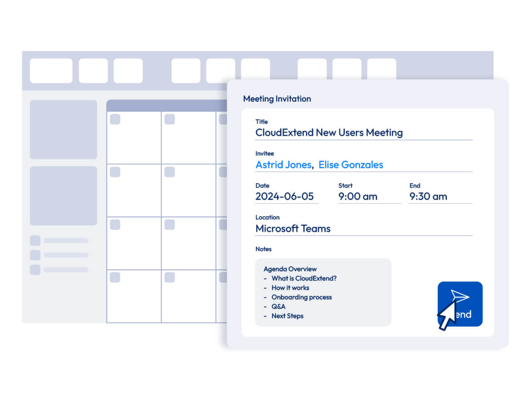Open the 9:30 am end time field
Viewport: 532px width, 399px height.
tap(428, 196)
